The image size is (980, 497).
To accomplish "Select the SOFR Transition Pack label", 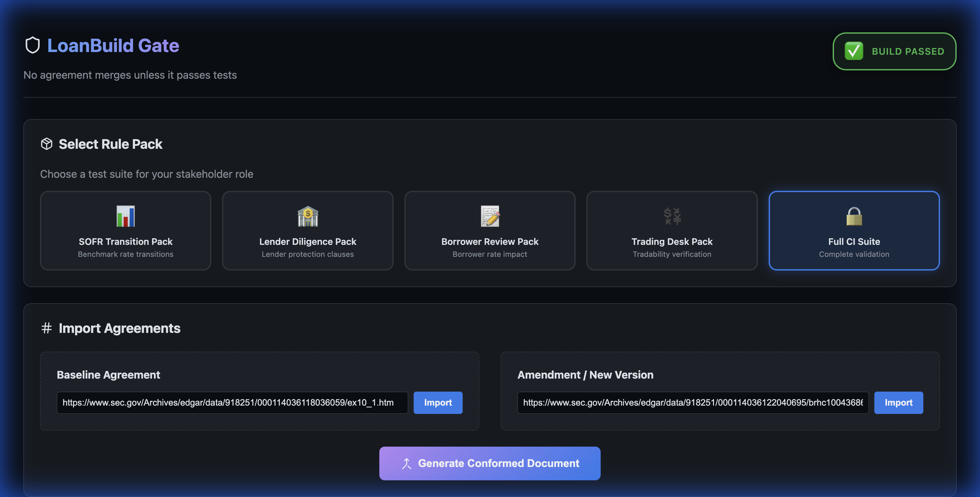I will click(126, 241).
